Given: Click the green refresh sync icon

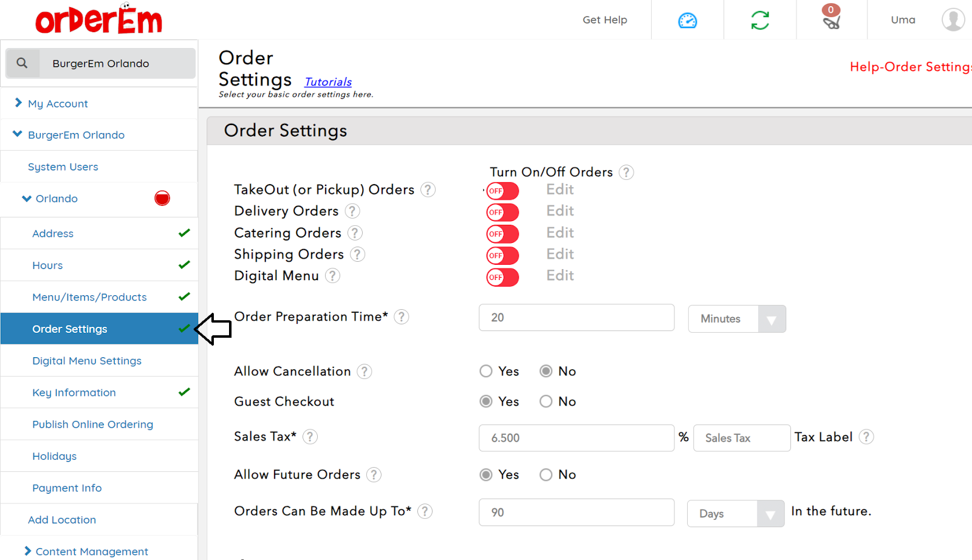Looking at the screenshot, I should click(x=759, y=21).
